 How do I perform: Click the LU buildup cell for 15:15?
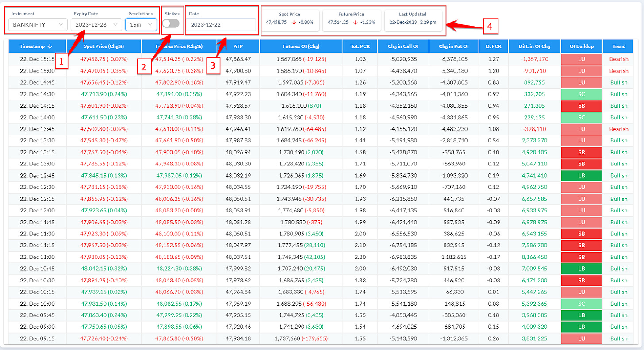581,59
